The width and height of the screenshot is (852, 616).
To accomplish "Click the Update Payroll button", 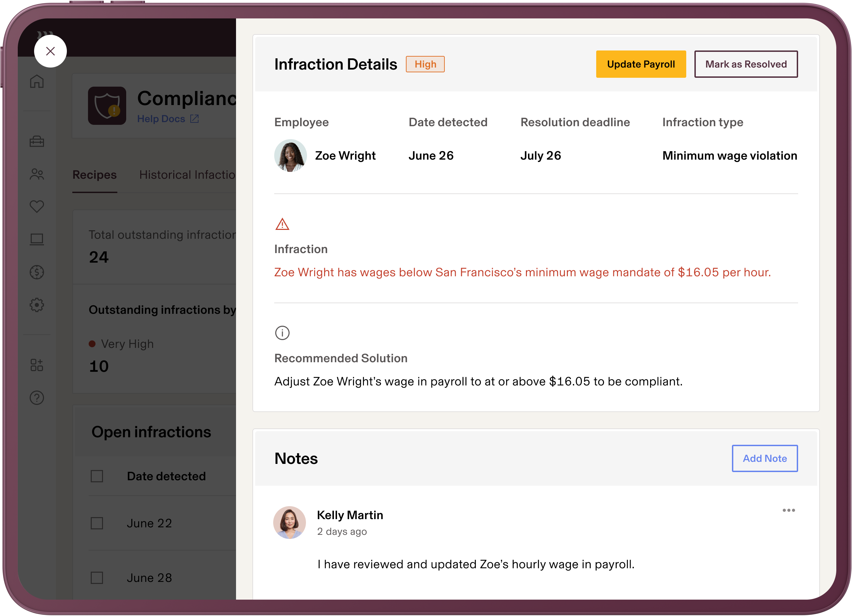I will coord(641,64).
